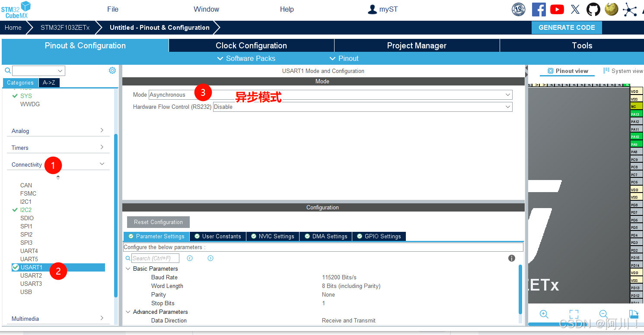Click the parameter info icon
This screenshot has width=644, height=335.
pos(512,258)
